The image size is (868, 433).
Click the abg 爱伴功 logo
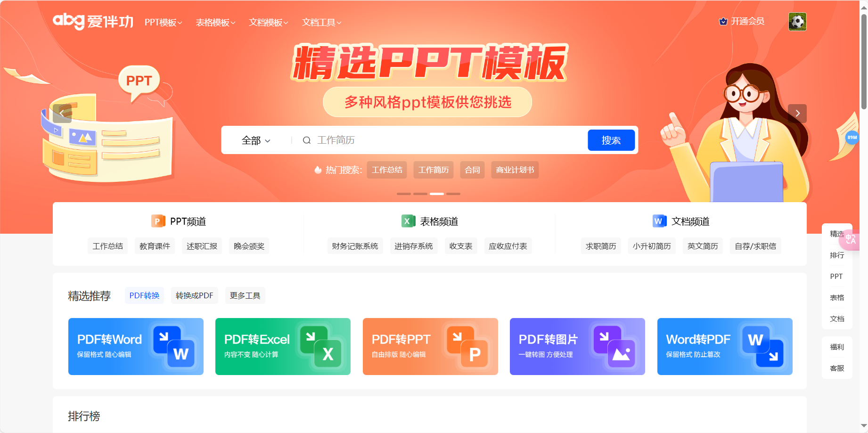93,21
